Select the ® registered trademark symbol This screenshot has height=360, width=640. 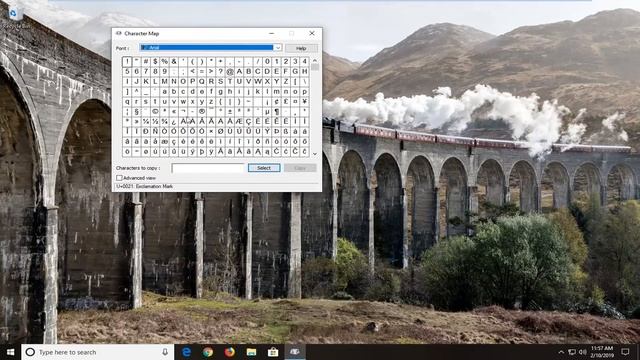[202, 111]
